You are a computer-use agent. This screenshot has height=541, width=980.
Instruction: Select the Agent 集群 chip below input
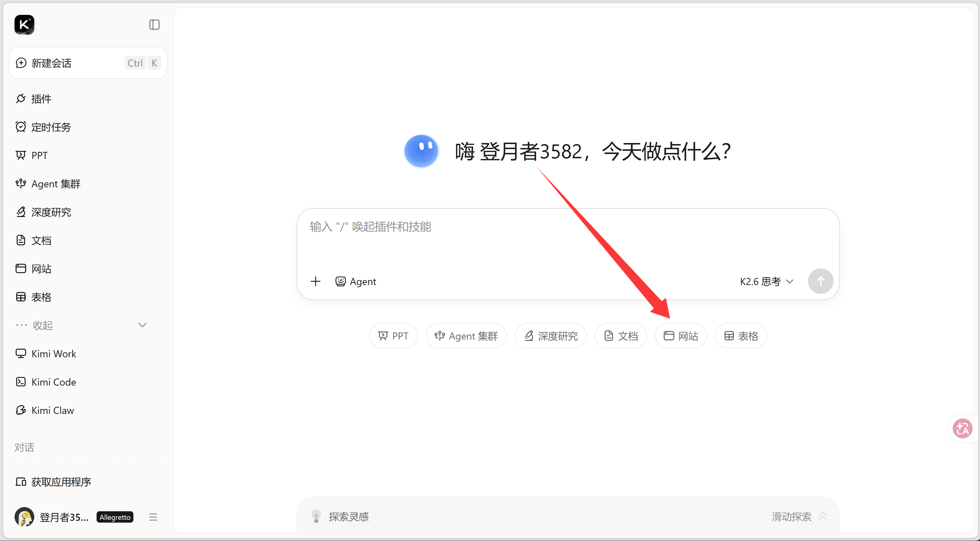coord(466,336)
